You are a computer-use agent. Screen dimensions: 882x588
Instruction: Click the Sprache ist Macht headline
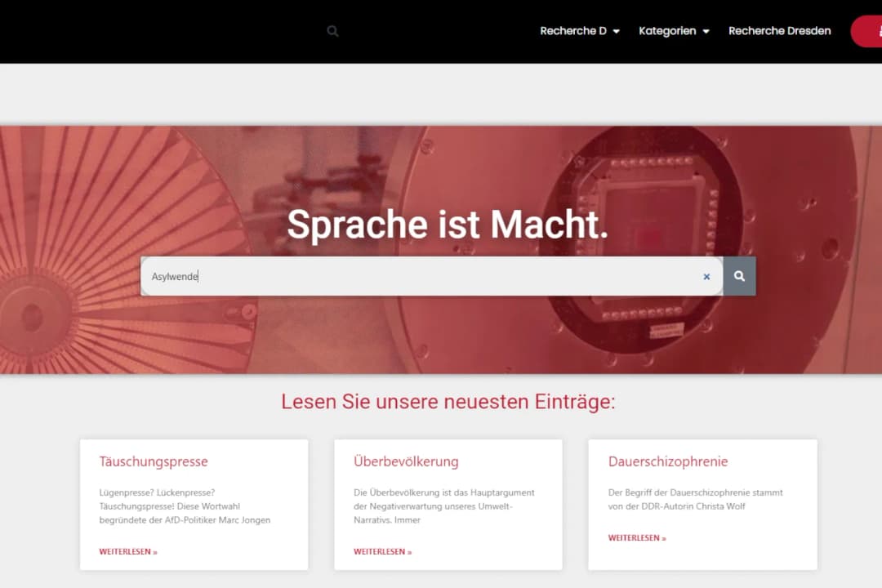(x=448, y=225)
